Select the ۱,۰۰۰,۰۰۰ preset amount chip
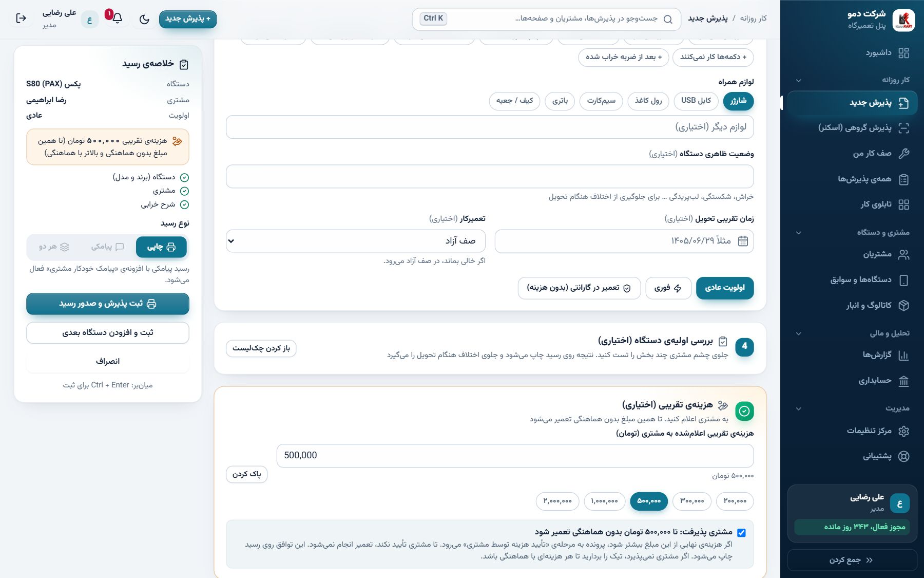 pos(605,501)
